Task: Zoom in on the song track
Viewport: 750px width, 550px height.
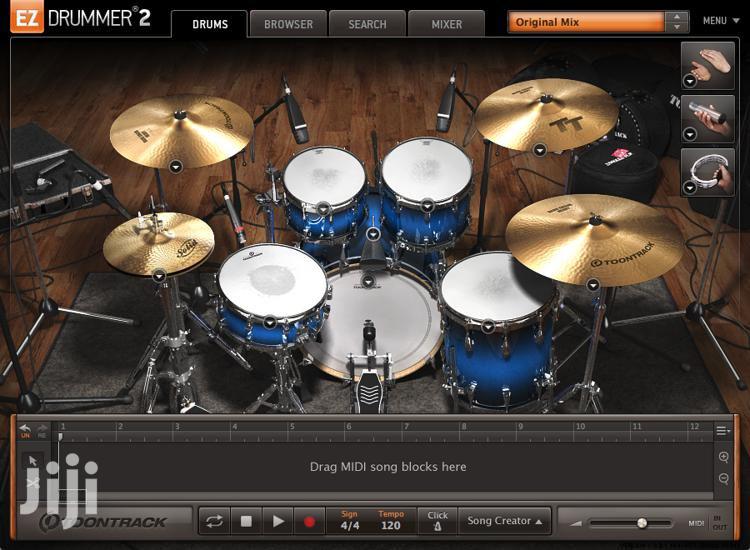Action: 724,457
